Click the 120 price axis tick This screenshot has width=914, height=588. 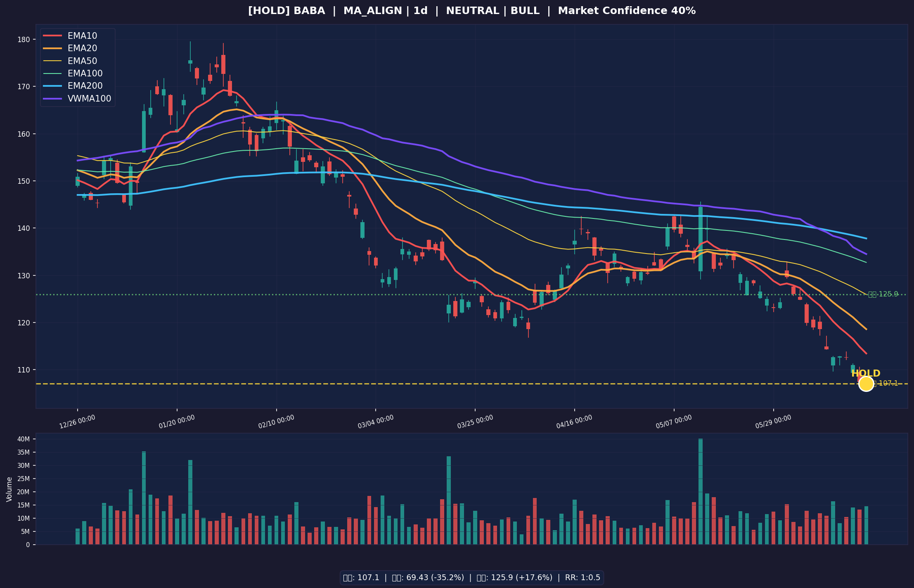click(x=24, y=322)
